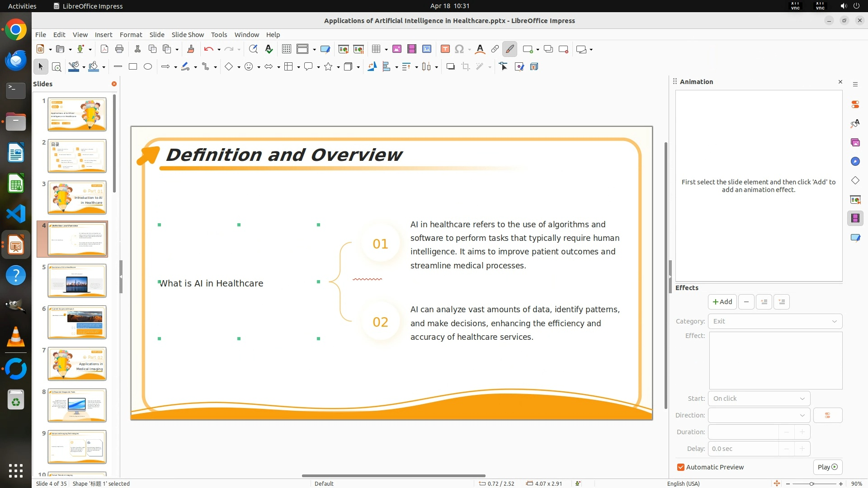Expand the Stars and Banners shape dropdown arrow
868x488 pixels.
pos(338,67)
